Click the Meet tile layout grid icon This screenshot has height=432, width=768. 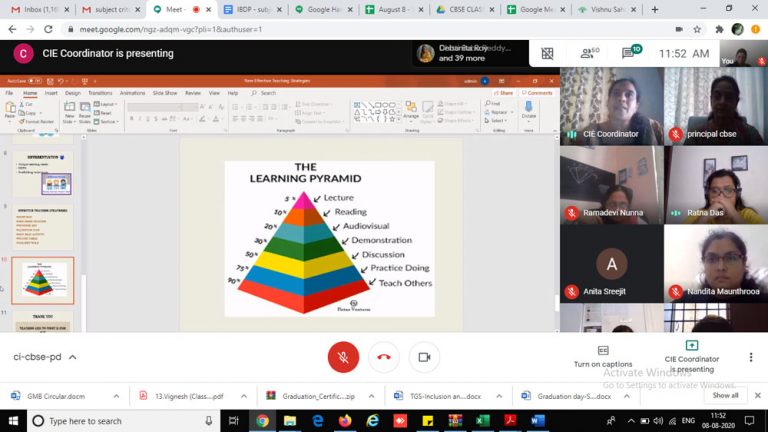click(x=547, y=53)
